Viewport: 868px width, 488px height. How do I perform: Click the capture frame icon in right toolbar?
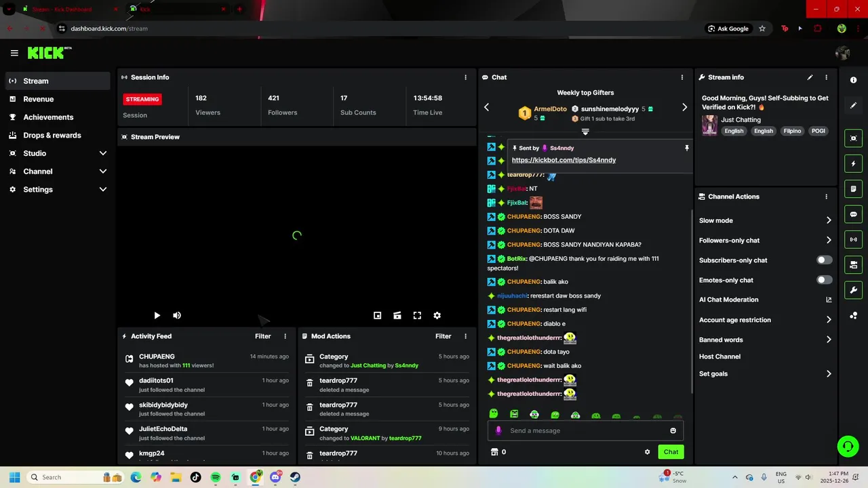pyautogui.click(x=853, y=138)
